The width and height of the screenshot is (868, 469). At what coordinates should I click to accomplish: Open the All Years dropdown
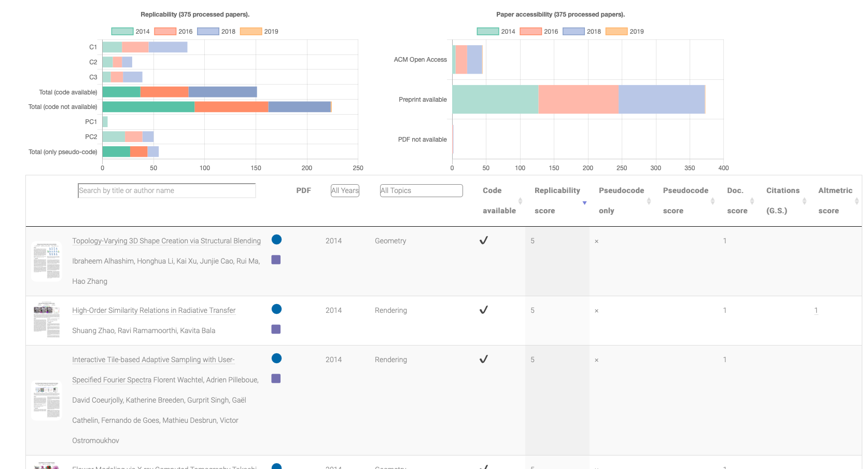(x=345, y=190)
